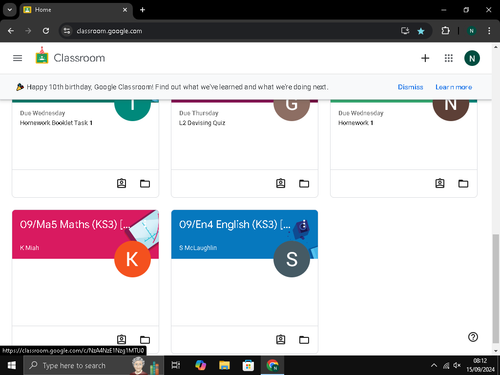This screenshot has height=375, width=500.
Task: Open Drive folder for 09/En4 English class
Action: pyautogui.click(x=304, y=340)
